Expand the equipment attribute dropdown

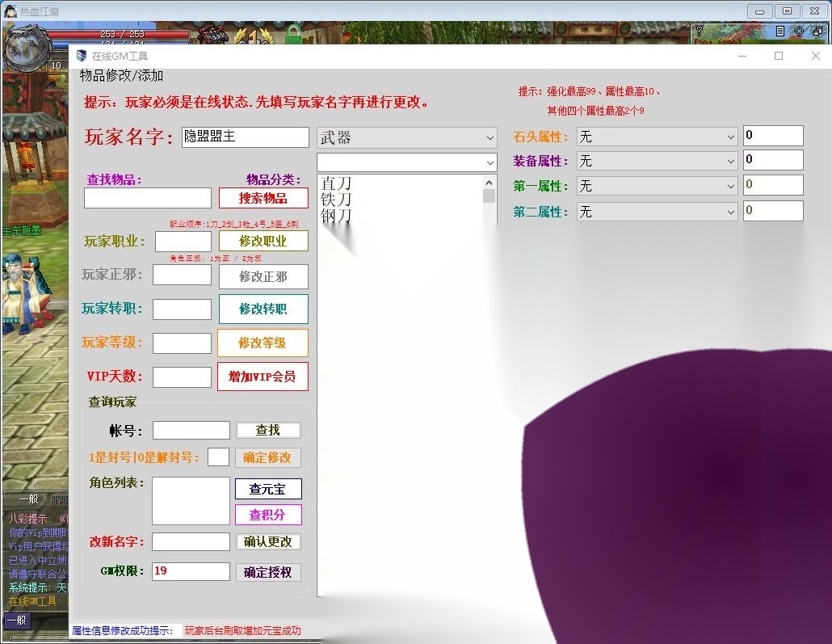coord(657,161)
